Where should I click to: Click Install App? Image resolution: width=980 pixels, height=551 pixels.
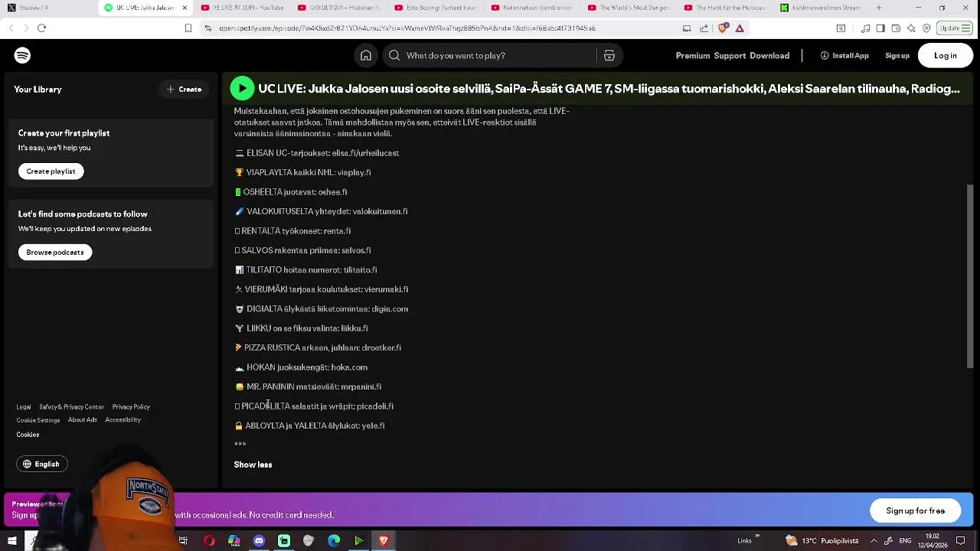pyautogui.click(x=844, y=56)
